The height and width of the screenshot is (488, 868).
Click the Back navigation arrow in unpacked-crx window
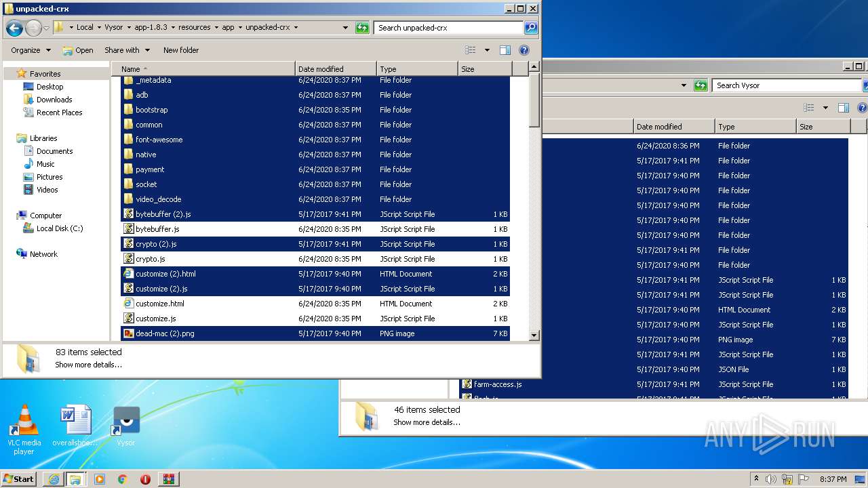click(x=14, y=28)
